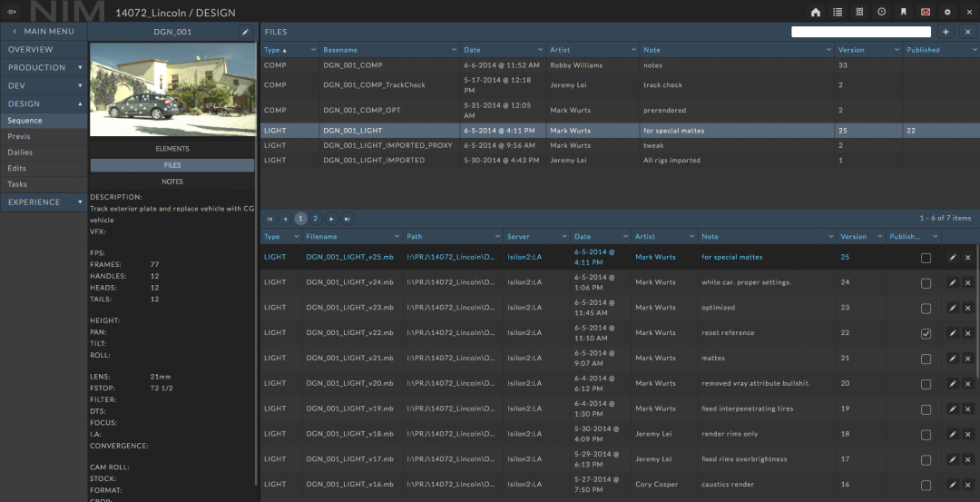Screen dimensions: 980x502
Task: Edit DGN_001 shot with pencil icon
Action: [244, 32]
